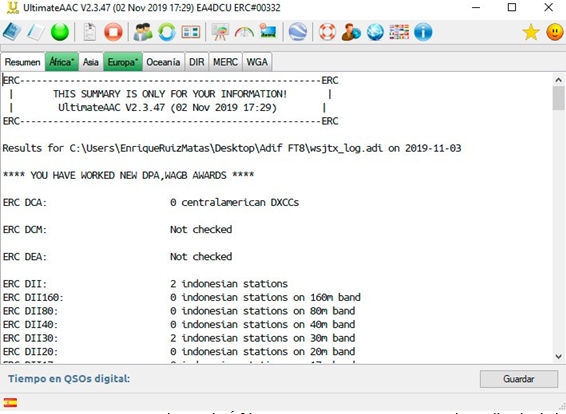Image resolution: width=566 pixels, height=414 pixels.
Task: Click the presentation chart easel icon
Action: pos(220,32)
